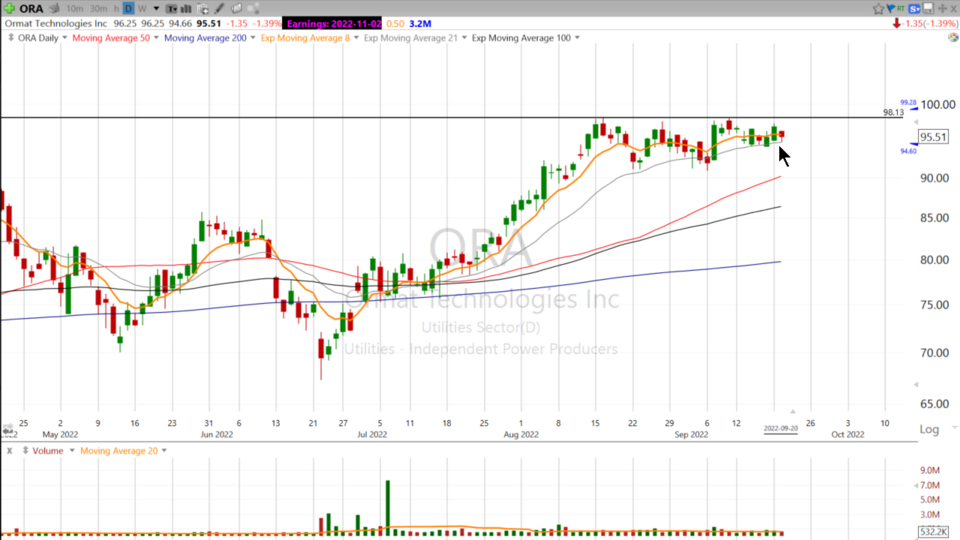Screen dimensions: 960x540
Task: Click the news icon beside ORA
Action: click(x=54, y=9)
